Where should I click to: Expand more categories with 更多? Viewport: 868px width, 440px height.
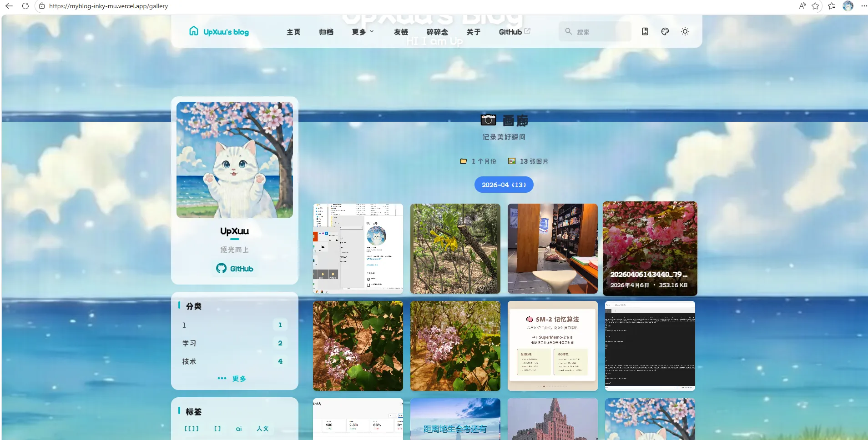pyautogui.click(x=232, y=379)
